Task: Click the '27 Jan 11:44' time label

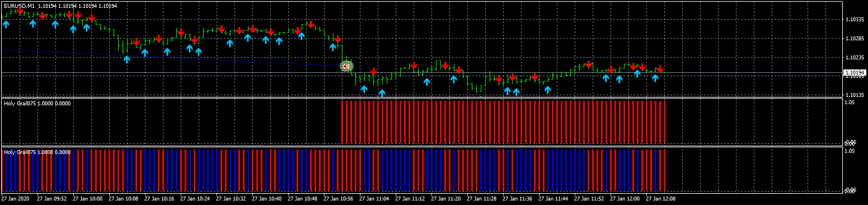Action: pyautogui.click(x=553, y=198)
